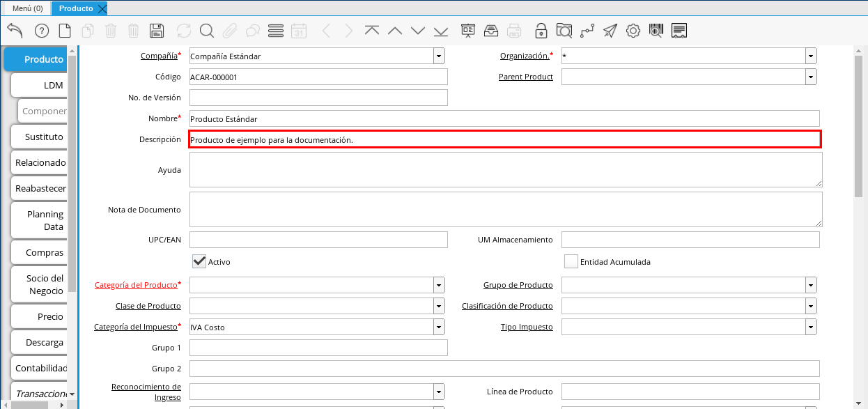Click the Lock padlock icon
This screenshot has width=868, height=409.
[x=541, y=31]
